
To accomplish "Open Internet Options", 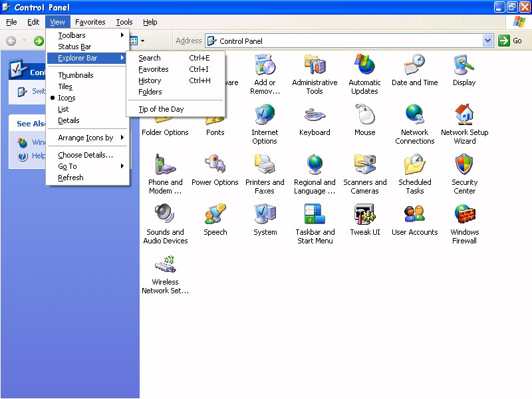I will click(x=265, y=124).
